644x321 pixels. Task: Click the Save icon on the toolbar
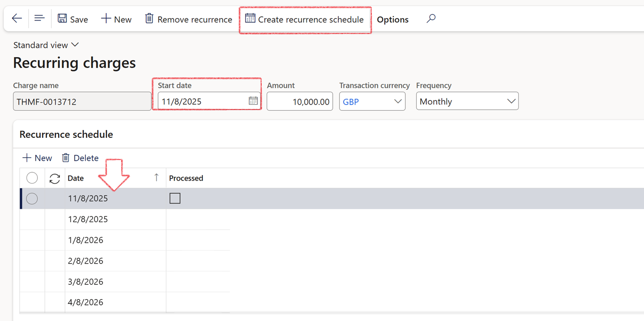coord(62,18)
